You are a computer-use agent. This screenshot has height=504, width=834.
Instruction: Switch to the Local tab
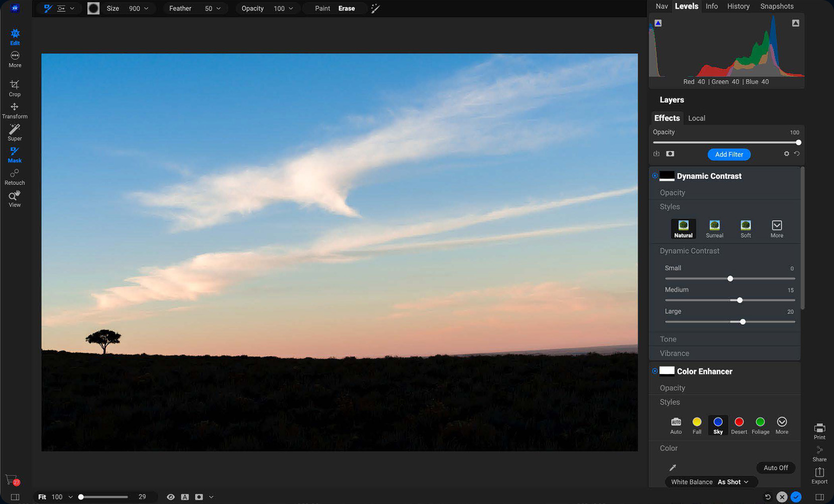[x=696, y=118]
